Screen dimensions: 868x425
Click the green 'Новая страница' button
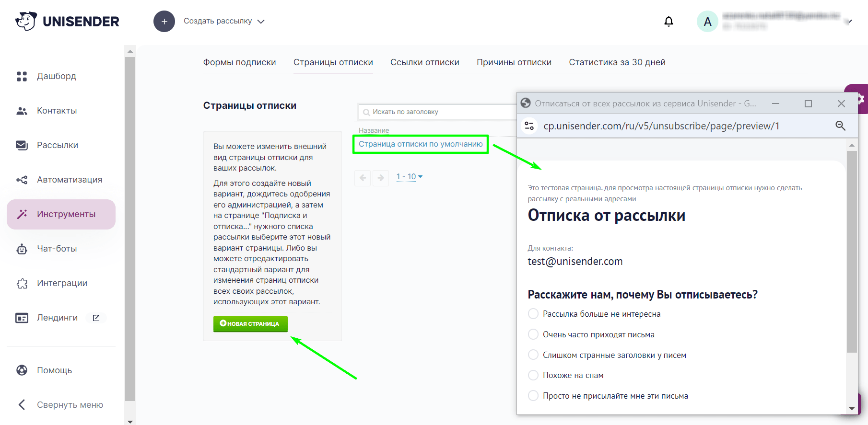(x=250, y=324)
